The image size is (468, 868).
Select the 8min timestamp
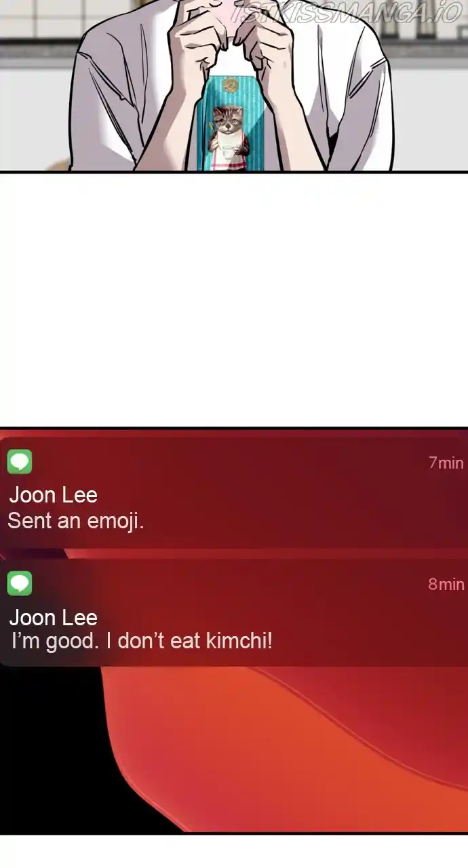click(446, 584)
